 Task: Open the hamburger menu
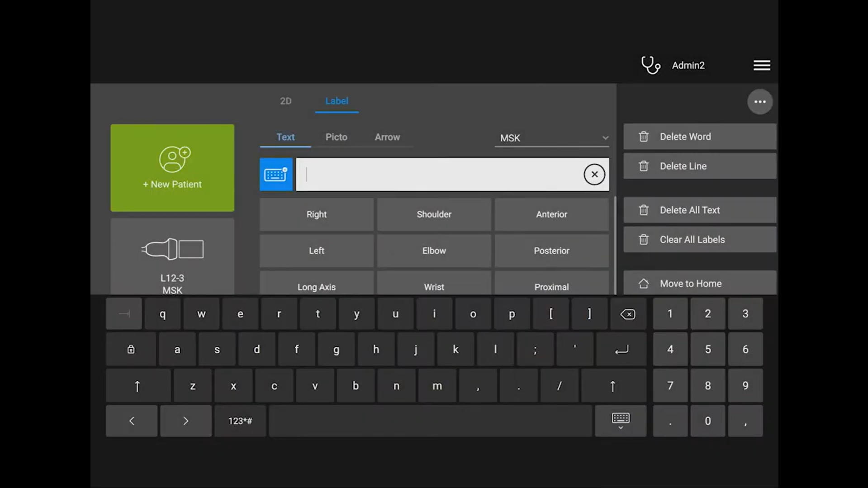pyautogui.click(x=761, y=65)
